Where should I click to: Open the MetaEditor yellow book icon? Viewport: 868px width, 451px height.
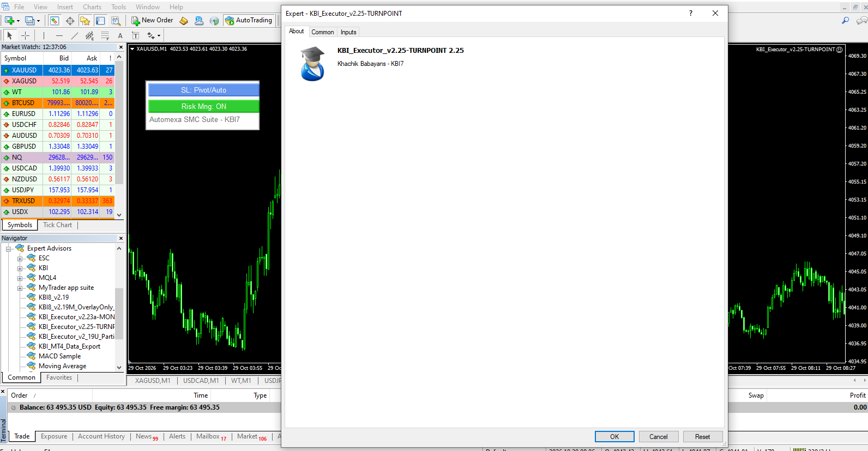184,21
